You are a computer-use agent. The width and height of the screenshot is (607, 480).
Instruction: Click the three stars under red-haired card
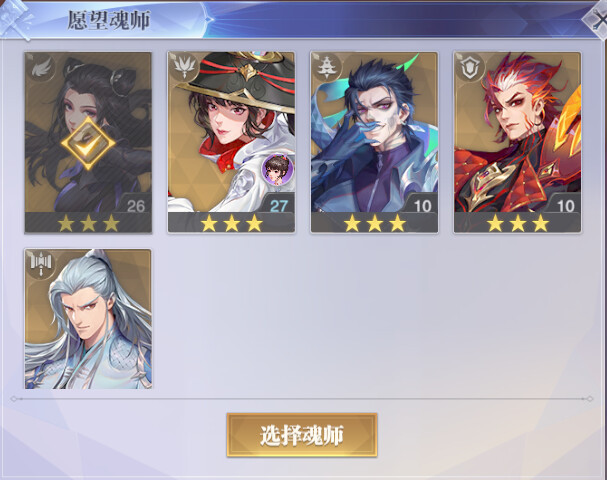[518, 223]
